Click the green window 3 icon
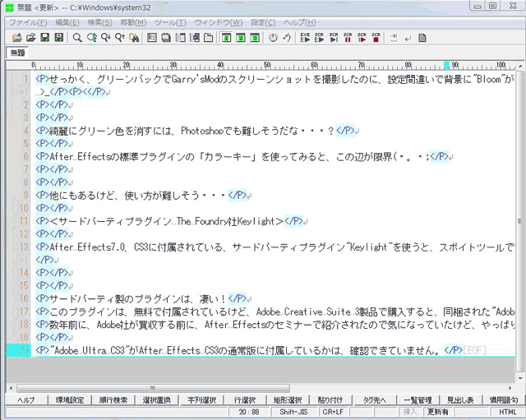 tap(251, 38)
